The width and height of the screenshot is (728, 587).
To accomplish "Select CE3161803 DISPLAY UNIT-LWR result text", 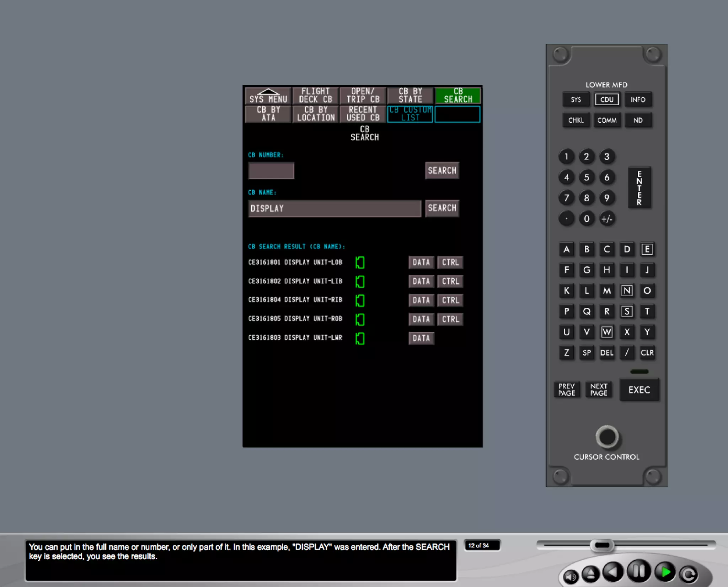I will click(295, 338).
